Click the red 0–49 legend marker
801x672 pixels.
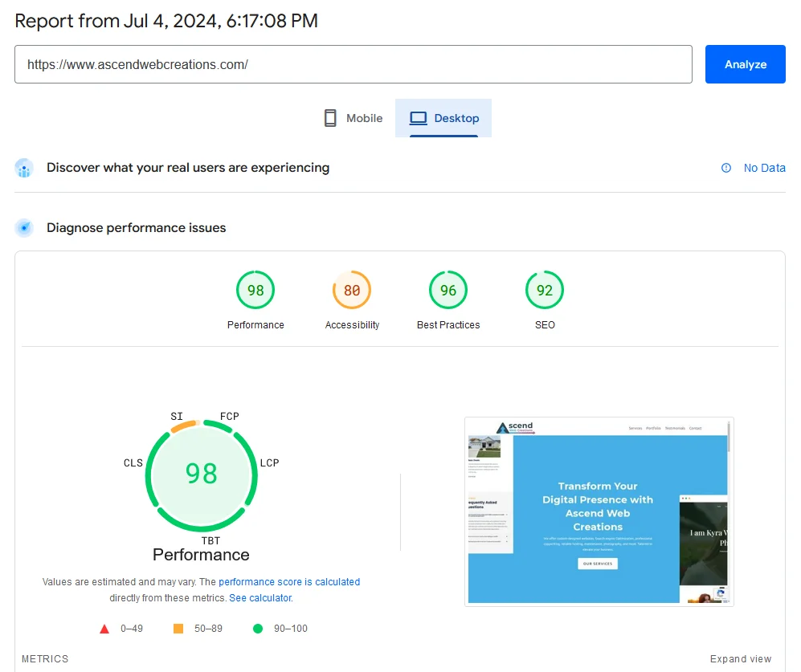[x=104, y=629]
